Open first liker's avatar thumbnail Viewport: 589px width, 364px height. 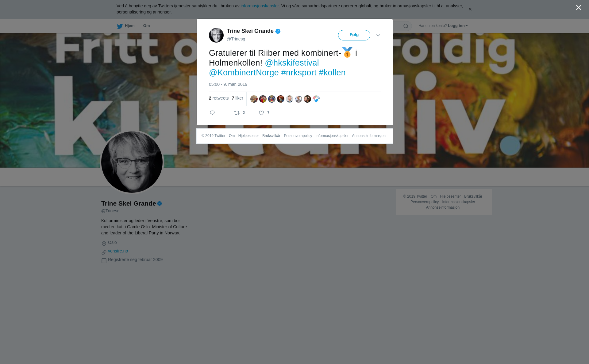pyautogui.click(x=254, y=99)
